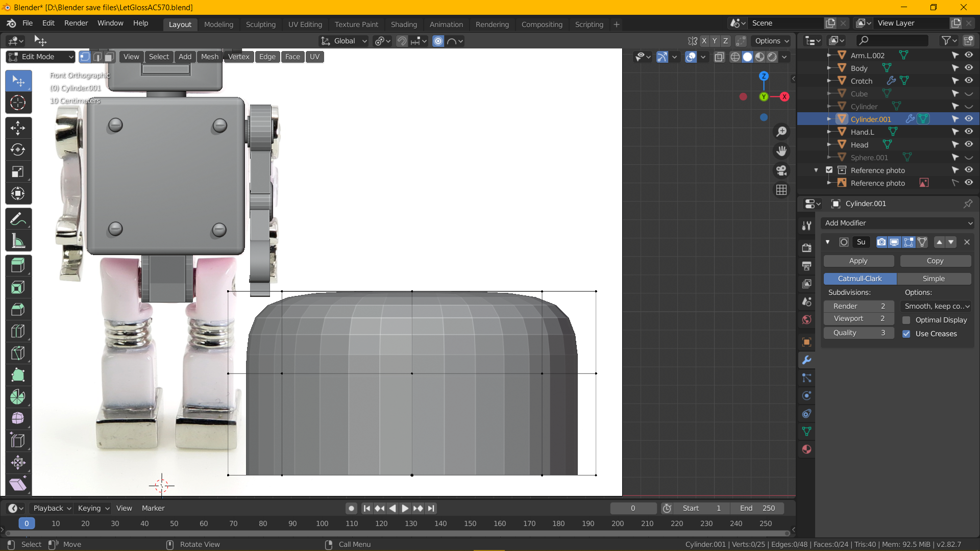Apply the Subdivision modifier
The height and width of the screenshot is (551, 980).
[x=858, y=261]
